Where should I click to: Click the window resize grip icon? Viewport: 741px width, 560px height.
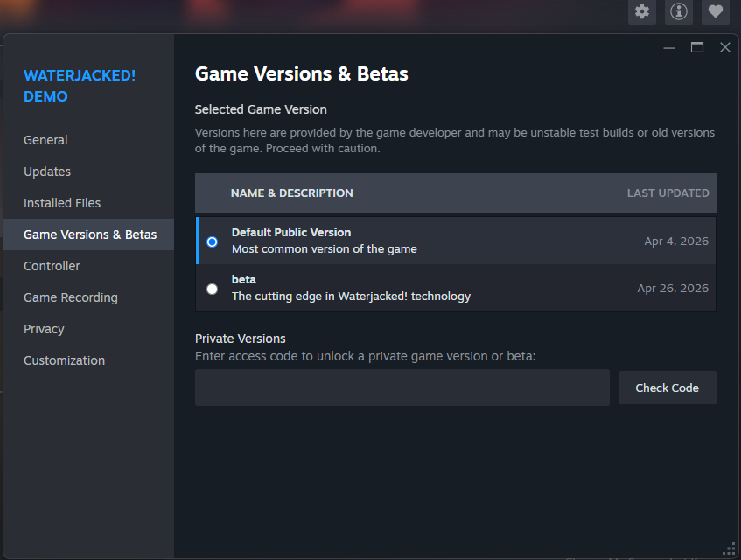pos(729,549)
